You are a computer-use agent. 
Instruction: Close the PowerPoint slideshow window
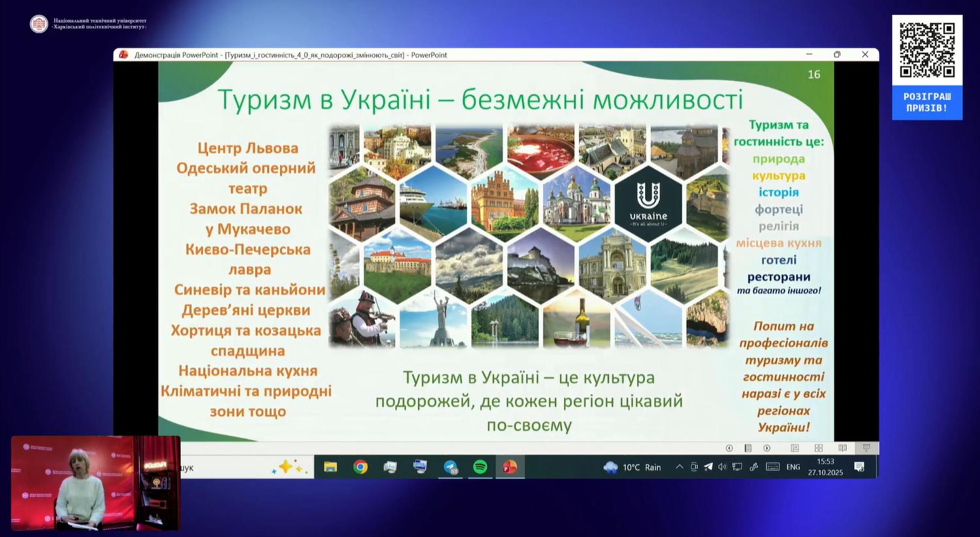point(865,55)
